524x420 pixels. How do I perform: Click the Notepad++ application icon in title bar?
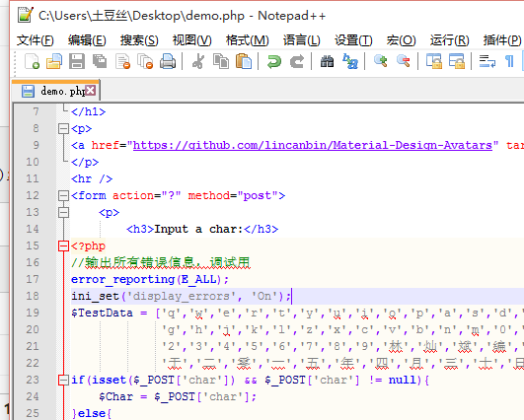26,15
